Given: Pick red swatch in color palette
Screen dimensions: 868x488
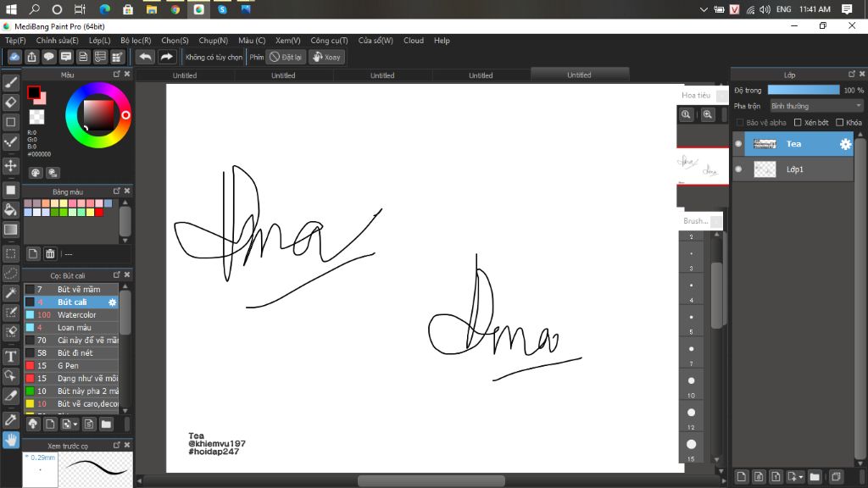Looking at the screenshot, I should tap(99, 212).
